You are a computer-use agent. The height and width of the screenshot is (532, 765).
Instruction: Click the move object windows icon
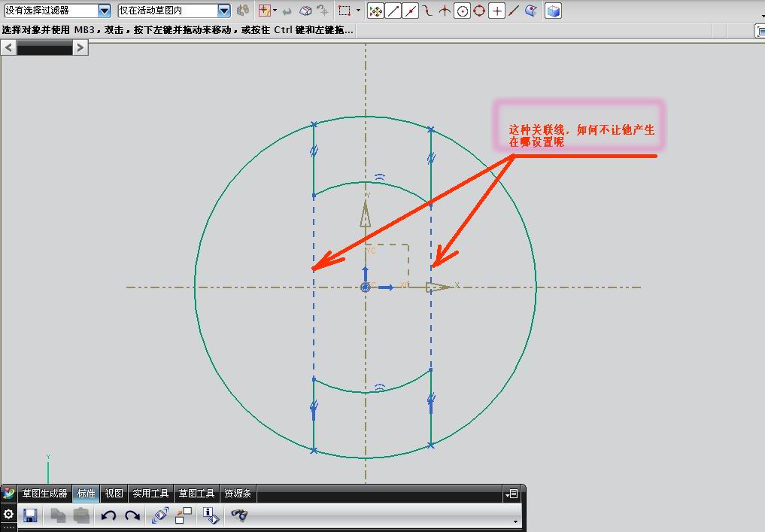(184, 515)
